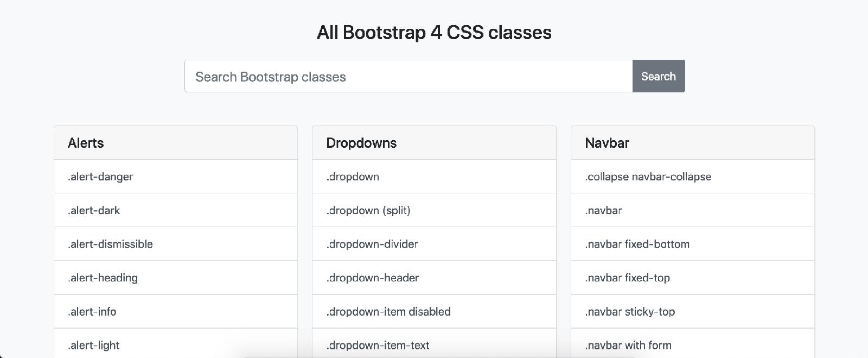This screenshot has height=358, width=868.
Task: Open the Alerts card header
Action: click(x=176, y=143)
